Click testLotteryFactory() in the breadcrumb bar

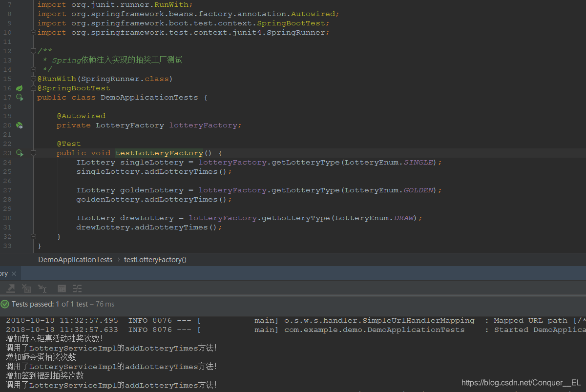point(155,260)
